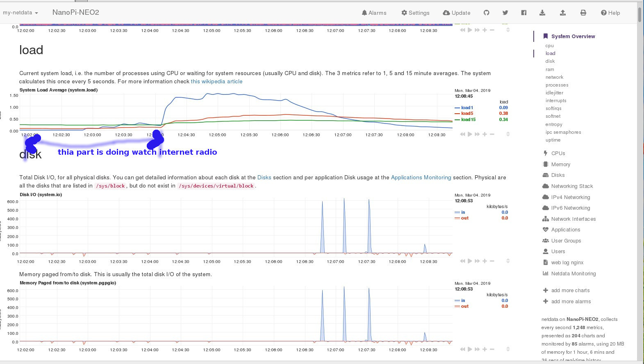
Task: Expand the CPUs section in sidebar
Action: pyautogui.click(x=558, y=153)
